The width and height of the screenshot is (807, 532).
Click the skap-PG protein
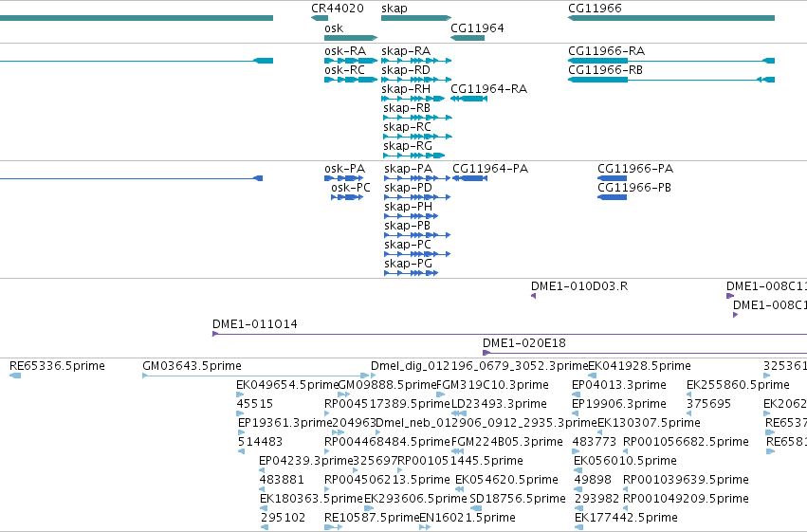click(x=411, y=273)
